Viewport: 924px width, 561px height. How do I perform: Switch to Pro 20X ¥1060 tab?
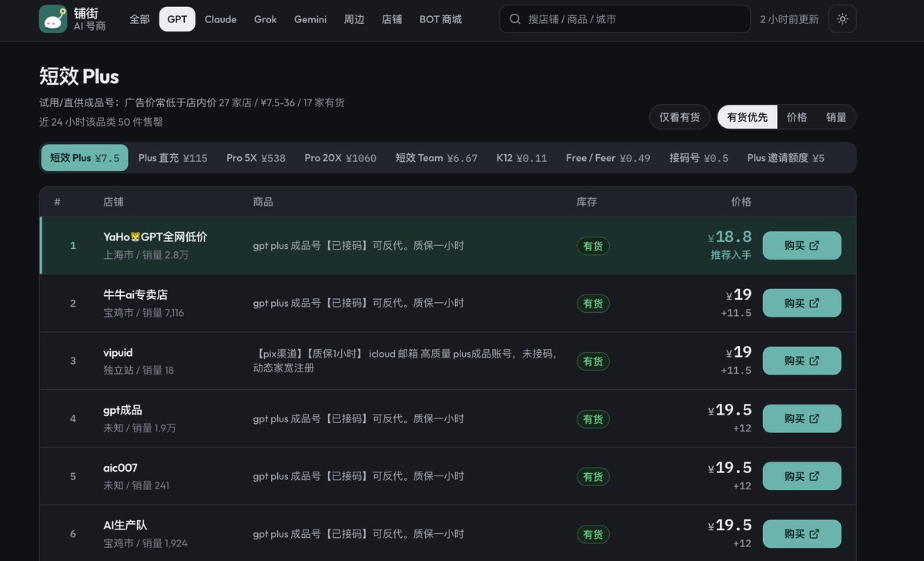point(340,158)
